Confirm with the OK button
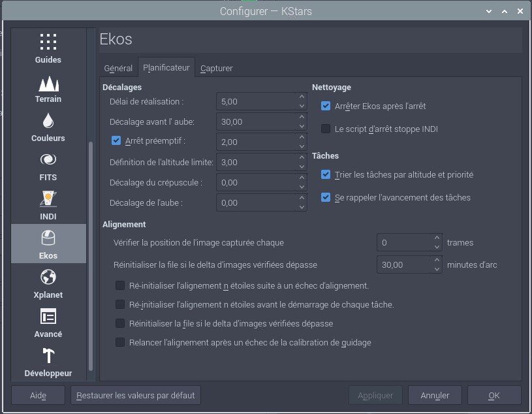The image size is (532, 414). tap(494, 395)
